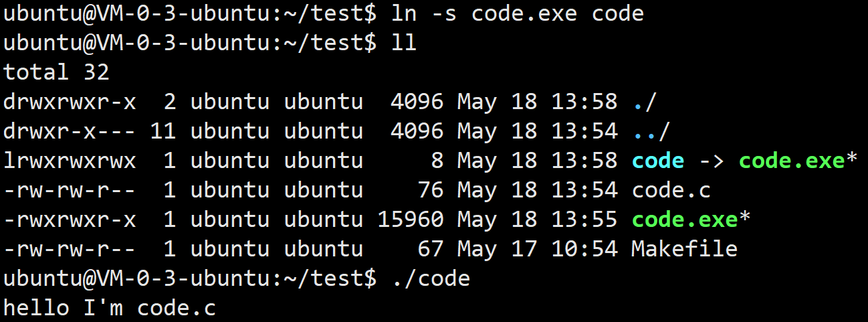Click the 'Makefile' entry in the listing
868x322 pixels.
684,249
